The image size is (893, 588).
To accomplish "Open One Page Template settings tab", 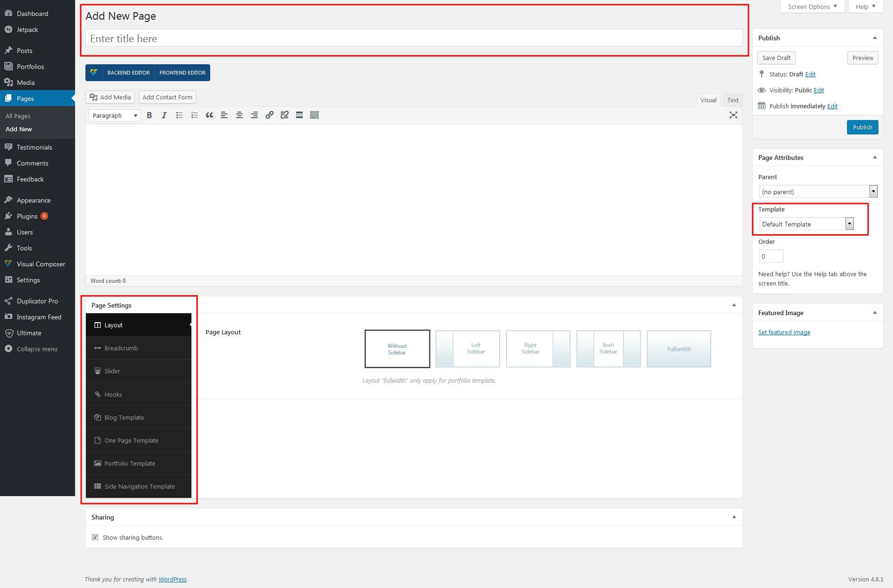I will 138,440.
